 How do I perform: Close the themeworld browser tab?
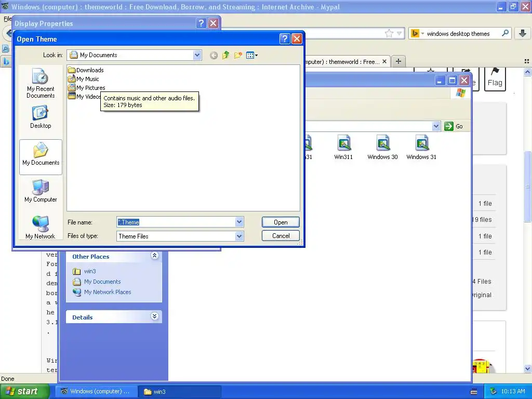tap(384, 61)
